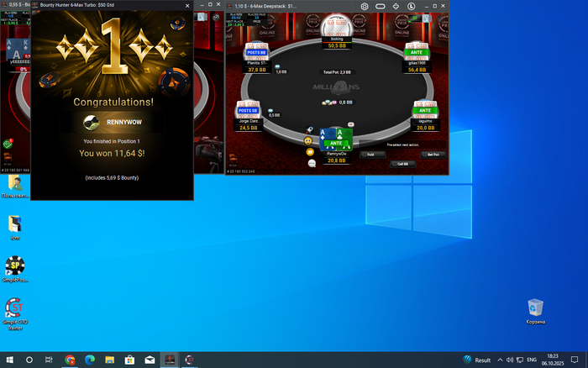
Task: Launch Simple GTO Trainer desktop shortcut
Action: (x=15, y=314)
